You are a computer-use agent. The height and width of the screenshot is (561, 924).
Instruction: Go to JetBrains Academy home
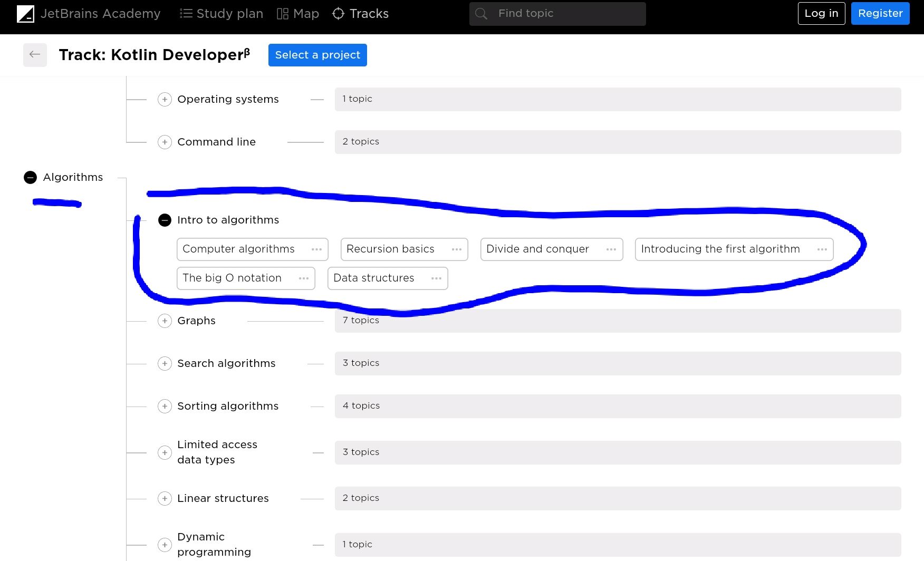[x=89, y=14]
